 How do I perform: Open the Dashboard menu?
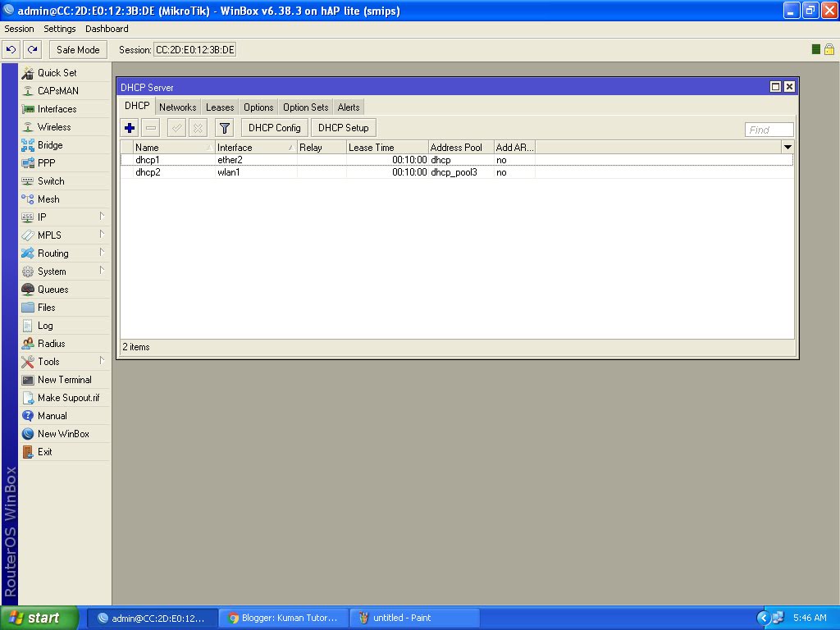coord(107,29)
